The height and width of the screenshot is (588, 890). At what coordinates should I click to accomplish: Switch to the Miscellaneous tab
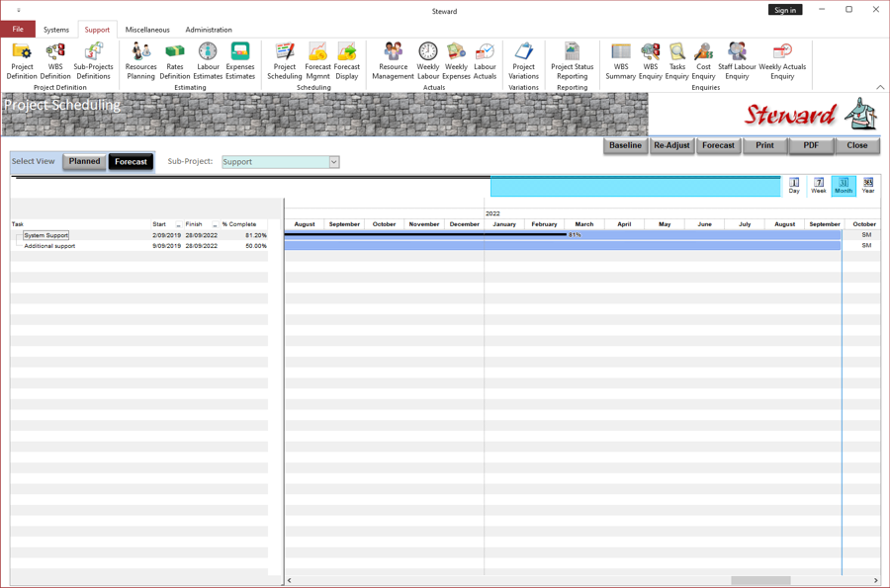(147, 30)
